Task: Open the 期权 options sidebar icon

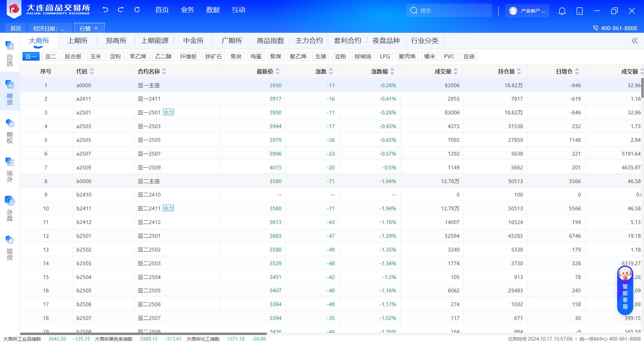Action: pyautogui.click(x=10, y=131)
